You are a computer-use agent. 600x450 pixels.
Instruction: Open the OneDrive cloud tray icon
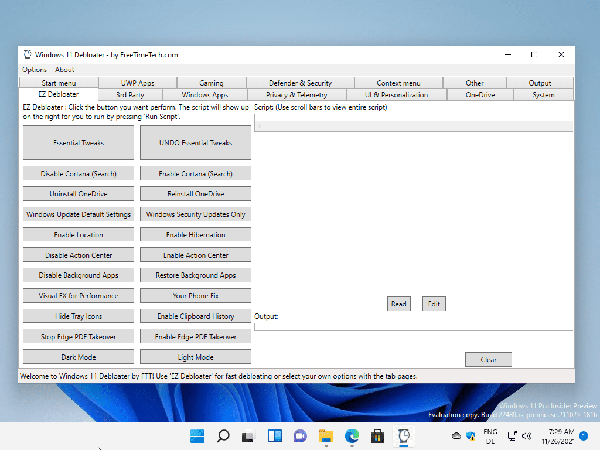(456, 435)
